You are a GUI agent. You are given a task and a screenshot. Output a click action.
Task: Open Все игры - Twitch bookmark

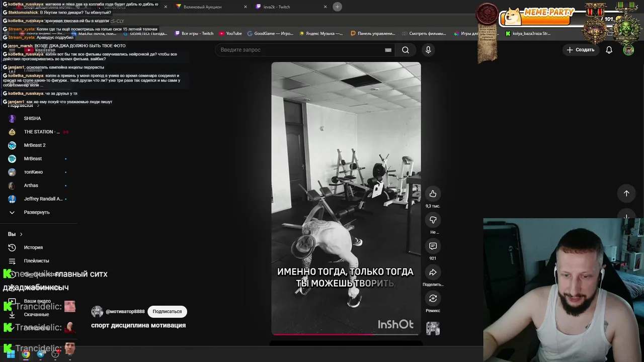point(194,34)
